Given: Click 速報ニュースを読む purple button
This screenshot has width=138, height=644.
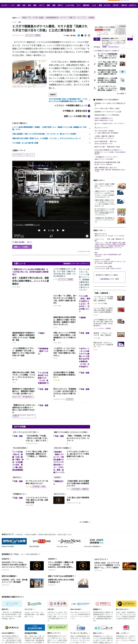Looking at the screenshot, I should [x=22, y=247].
